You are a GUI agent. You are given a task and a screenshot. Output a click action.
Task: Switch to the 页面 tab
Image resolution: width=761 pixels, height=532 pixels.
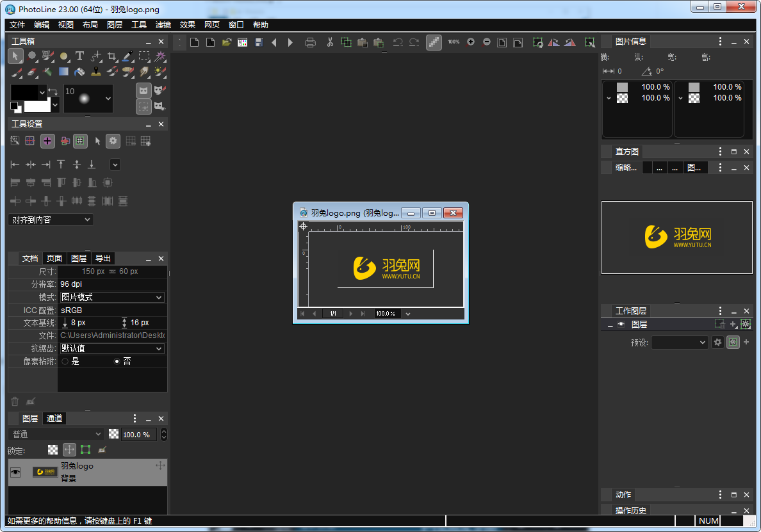point(54,259)
